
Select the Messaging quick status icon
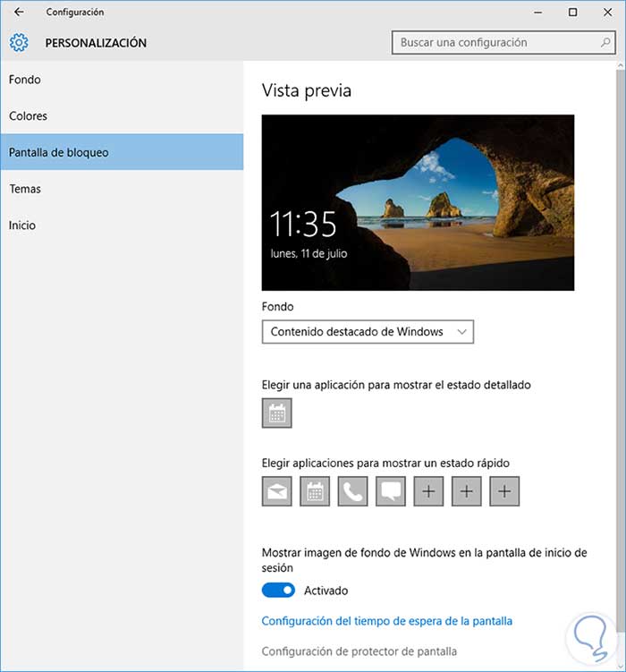coord(391,491)
